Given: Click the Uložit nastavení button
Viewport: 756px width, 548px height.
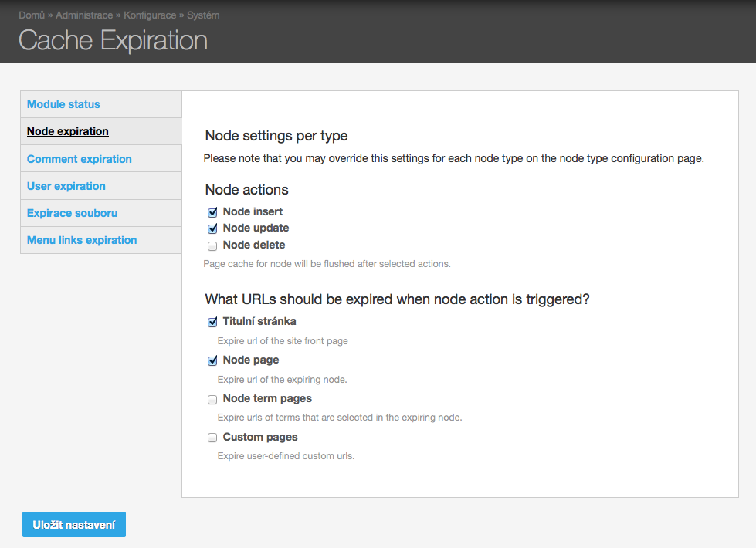Looking at the screenshot, I should point(74,524).
